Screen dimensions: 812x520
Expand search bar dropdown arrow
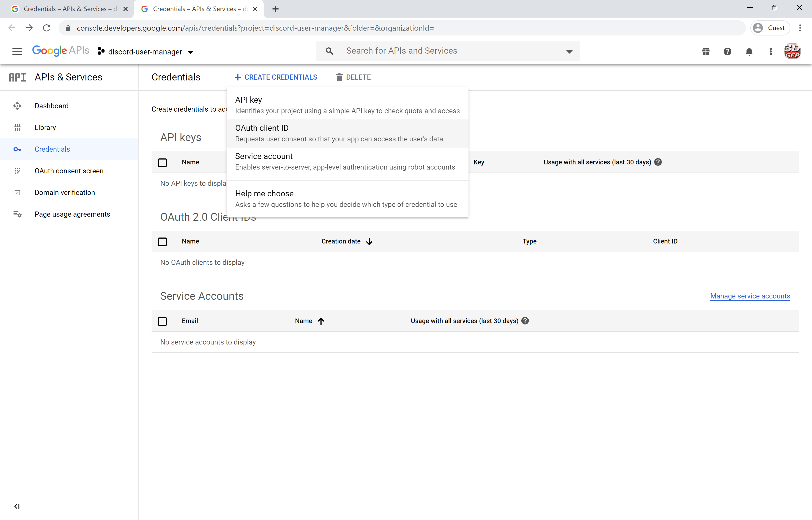pyautogui.click(x=569, y=52)
